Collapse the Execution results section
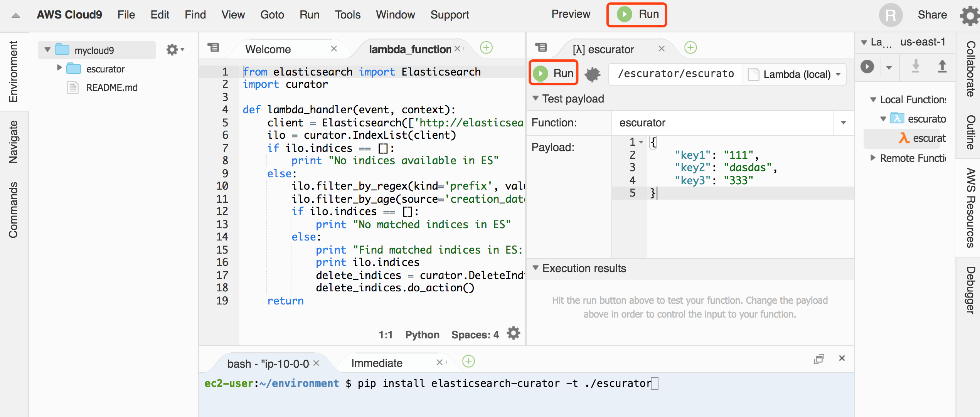The height and width of the screenshot is (417, 980). coord(535,268)
